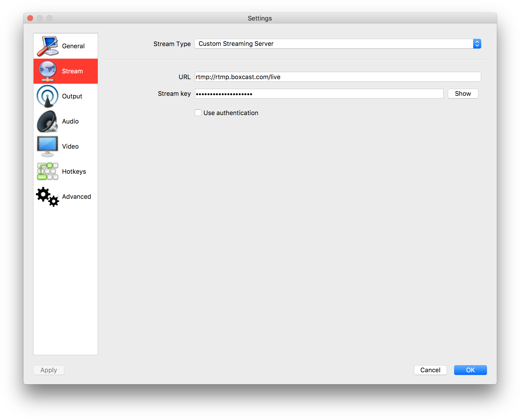Click the Stream Type stepper arrows

pyautogui.click(x=477, y=44)
